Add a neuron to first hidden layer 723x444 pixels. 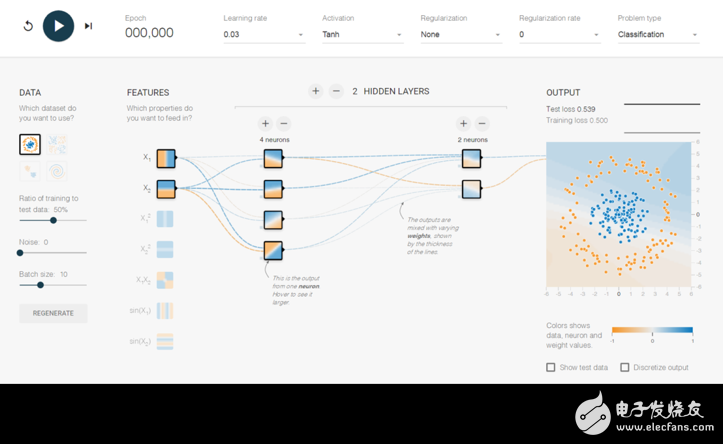[x=265, y=124]
